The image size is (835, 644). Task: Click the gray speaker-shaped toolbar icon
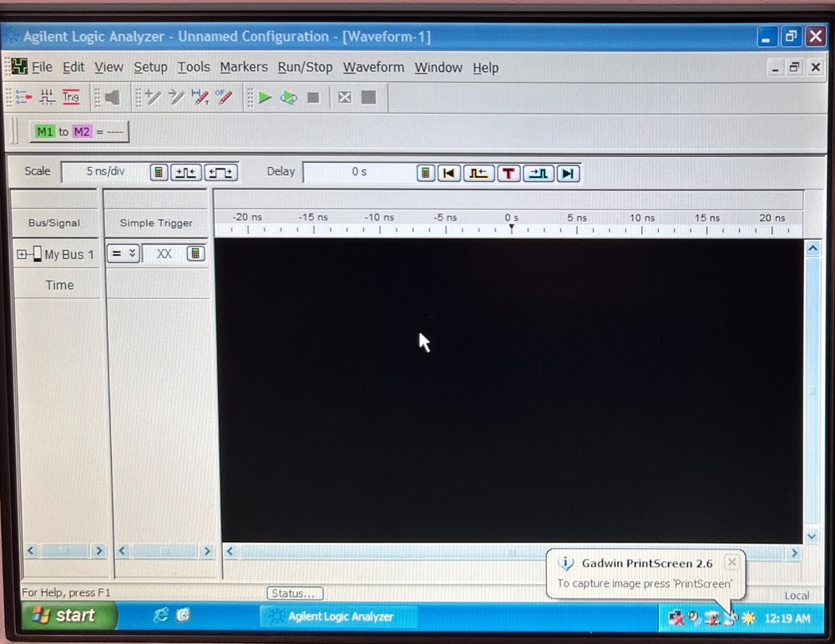click(x=113, y=98)
